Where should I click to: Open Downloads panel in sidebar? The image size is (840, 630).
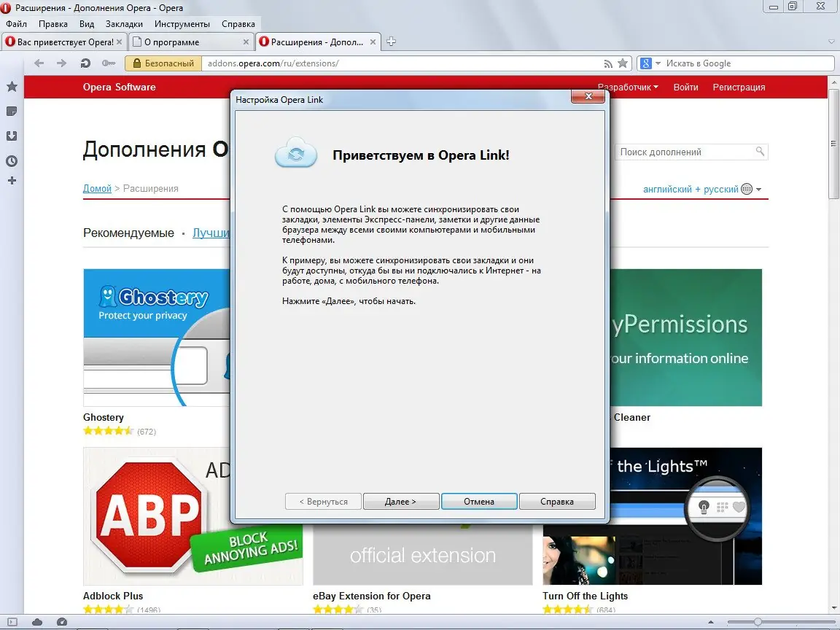pos(12,136)
